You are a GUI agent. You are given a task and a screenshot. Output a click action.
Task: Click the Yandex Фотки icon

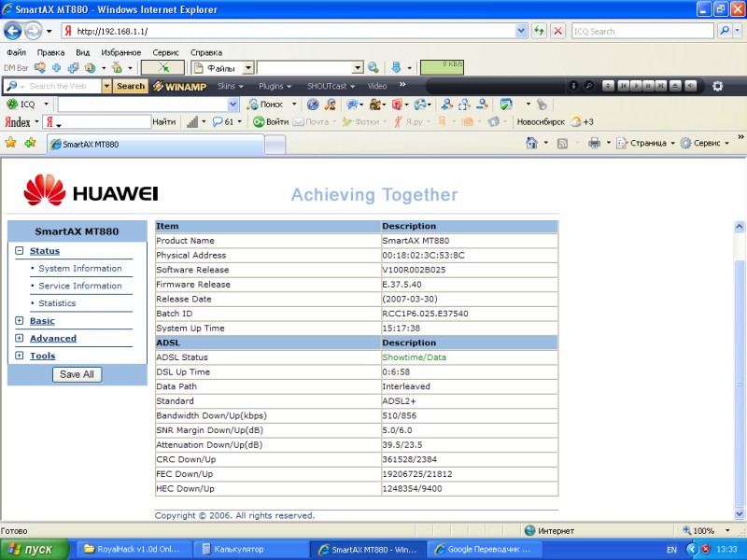coord(346,122)
